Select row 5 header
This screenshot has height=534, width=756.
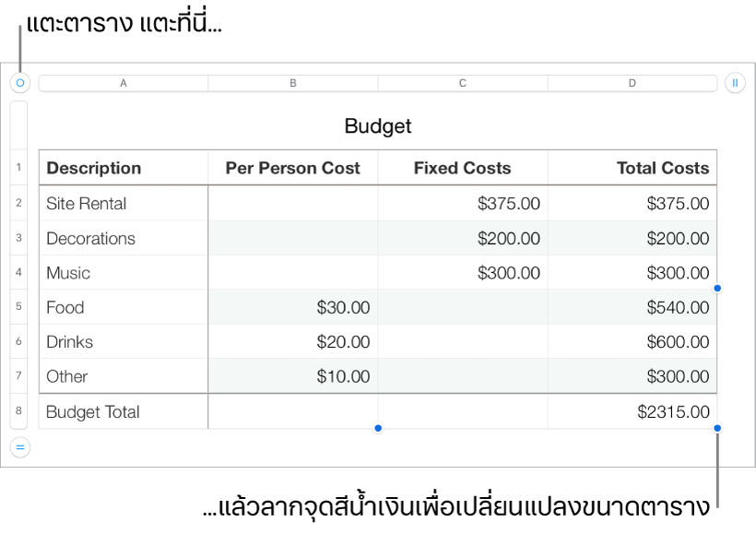pos(19,307)
